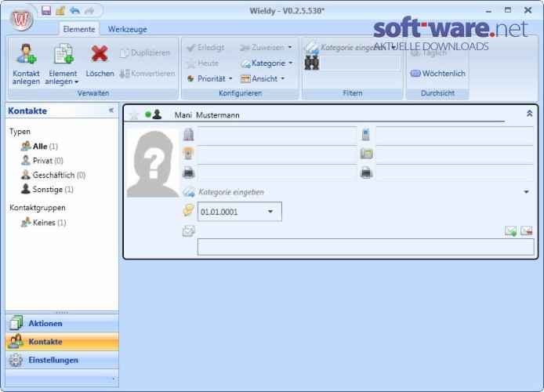Click the contact type person icon
544x392 pixels.
click(157, 114)
